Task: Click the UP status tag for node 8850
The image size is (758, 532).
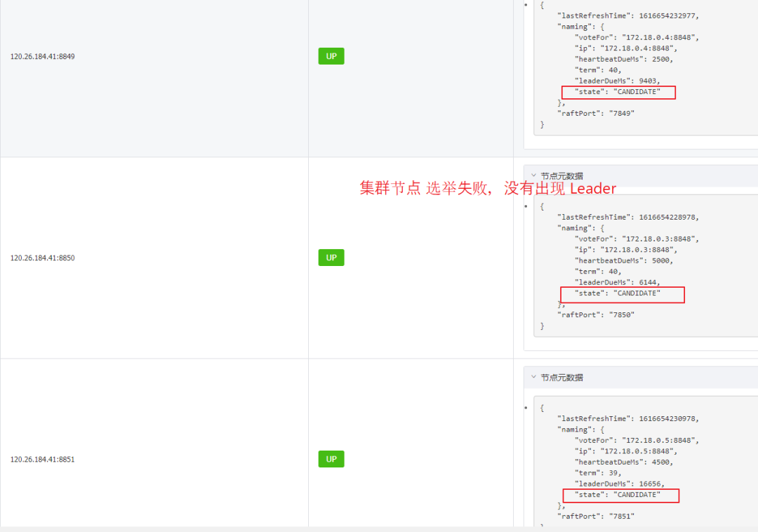Action: (x=331, y=258)
